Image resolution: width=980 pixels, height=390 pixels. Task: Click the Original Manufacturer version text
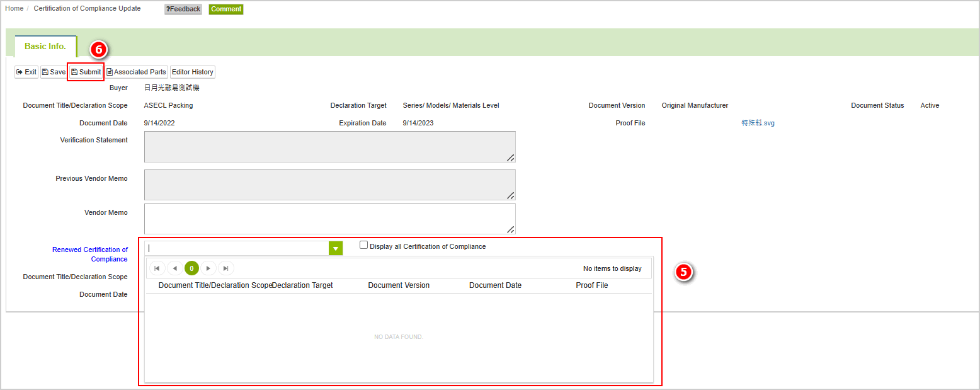[x=695, y=105]
